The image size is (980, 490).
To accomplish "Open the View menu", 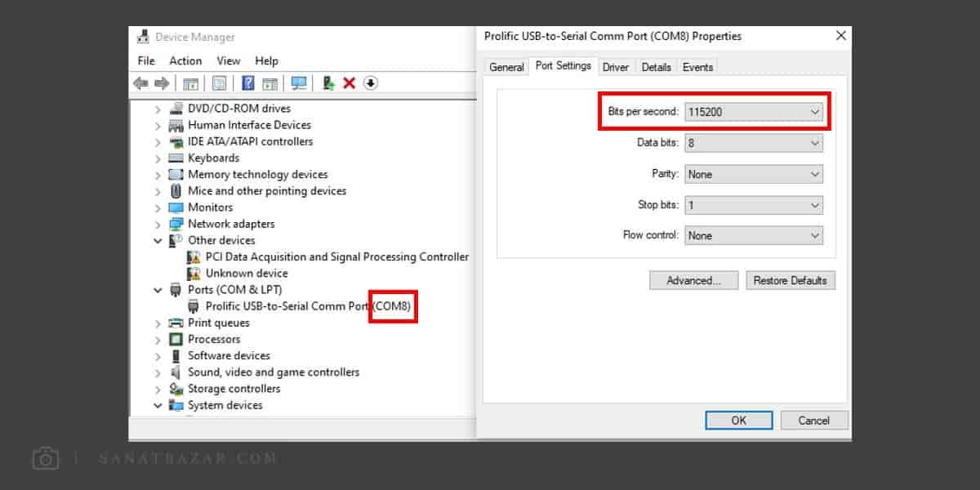I will point(229,60).
